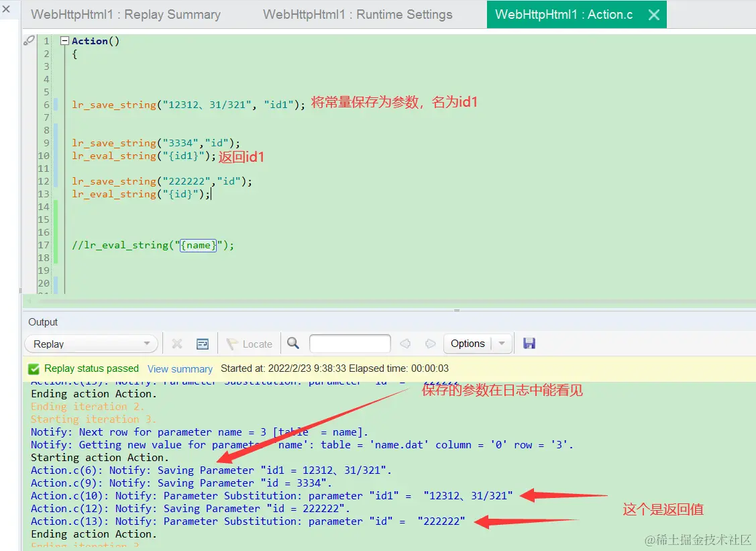Expand the Options dropdown arrow

click(502, 344)
